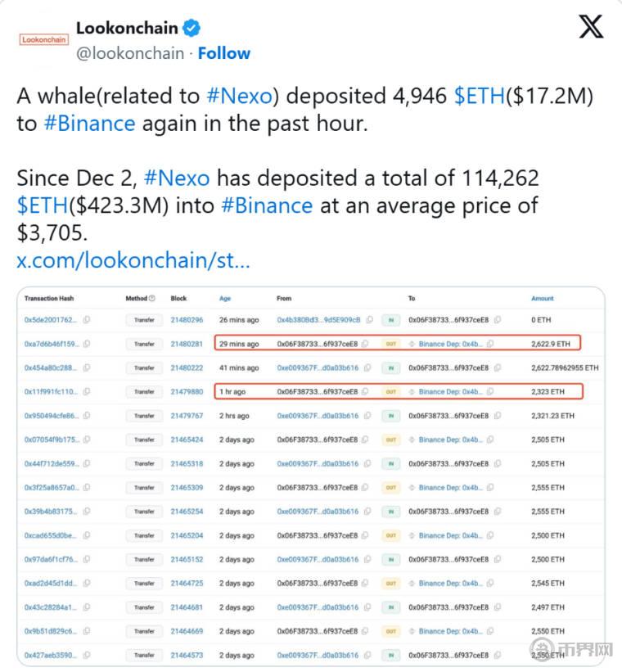Click the X logo icon
The height and width of the screenshot is (672, 622).
591,27
